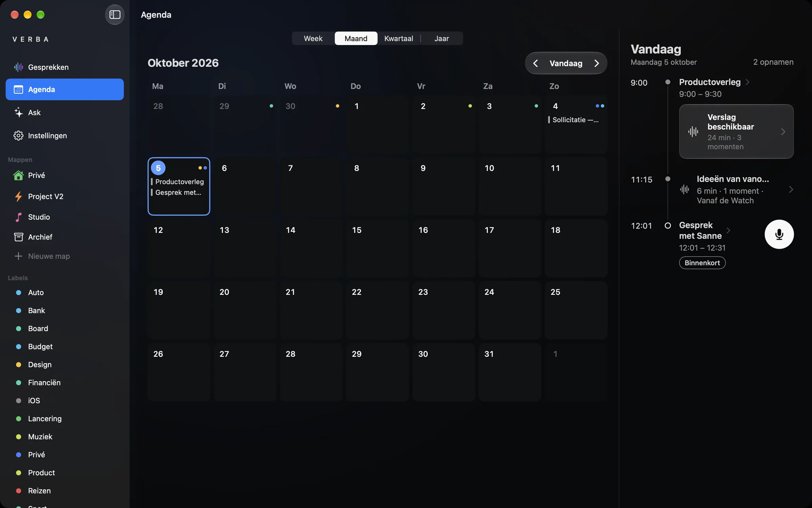Screen dimensions: 812x508
Task: Open the Archief box icon
Action: point(18,237)
